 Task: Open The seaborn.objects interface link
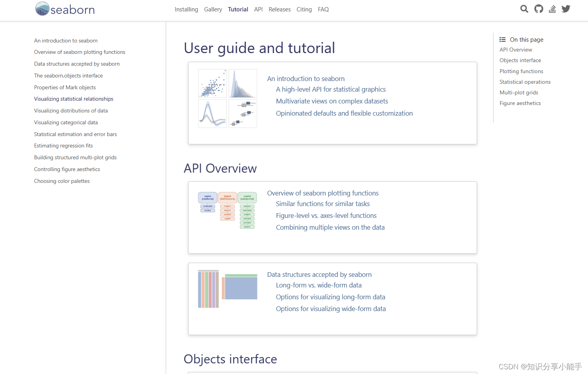click(68, 76)
